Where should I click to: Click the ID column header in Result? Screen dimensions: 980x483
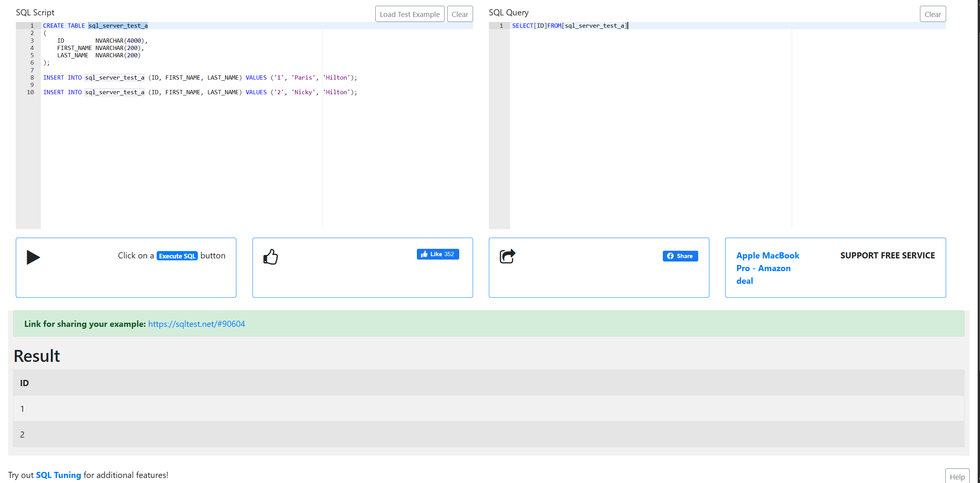tap(24, 383)
